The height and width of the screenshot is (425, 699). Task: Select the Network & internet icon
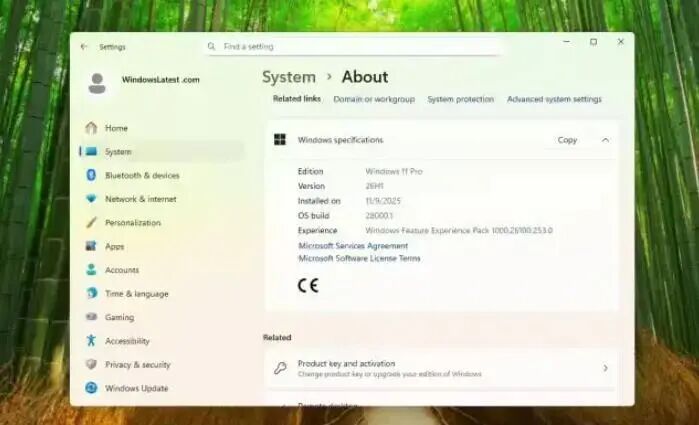[92, 199]
